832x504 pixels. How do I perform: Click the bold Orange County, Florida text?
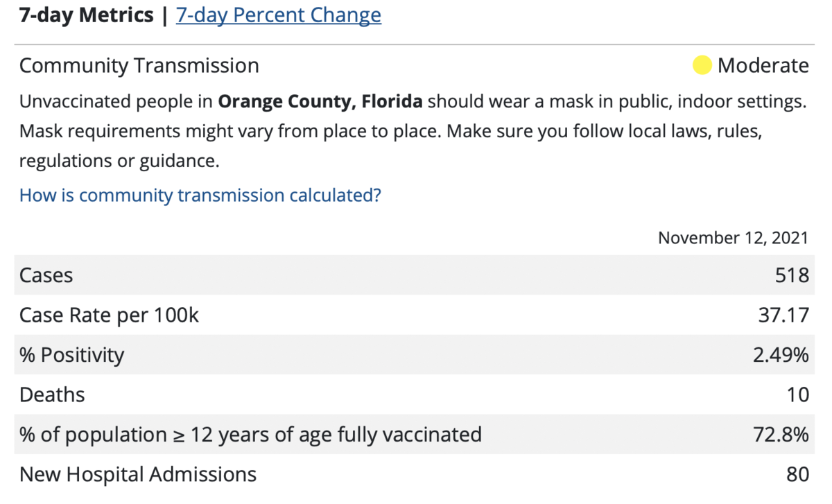click(x=320, y=102)
